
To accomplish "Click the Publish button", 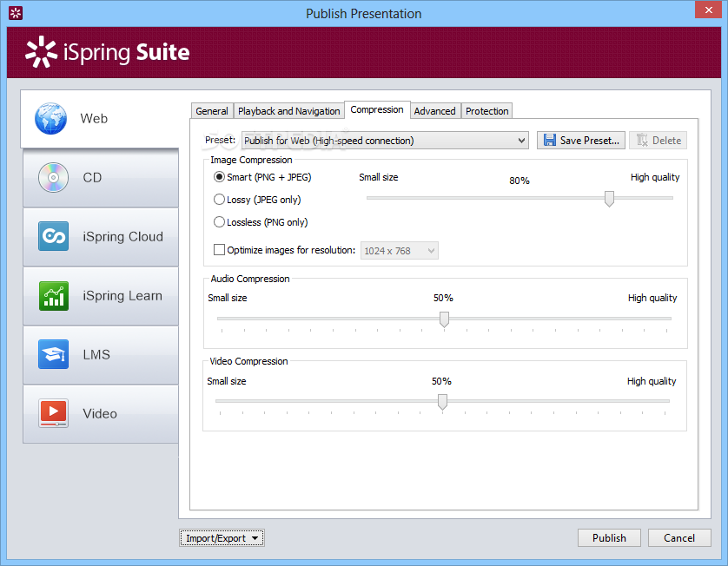I will pyautogui.click(x=609, y=537).
